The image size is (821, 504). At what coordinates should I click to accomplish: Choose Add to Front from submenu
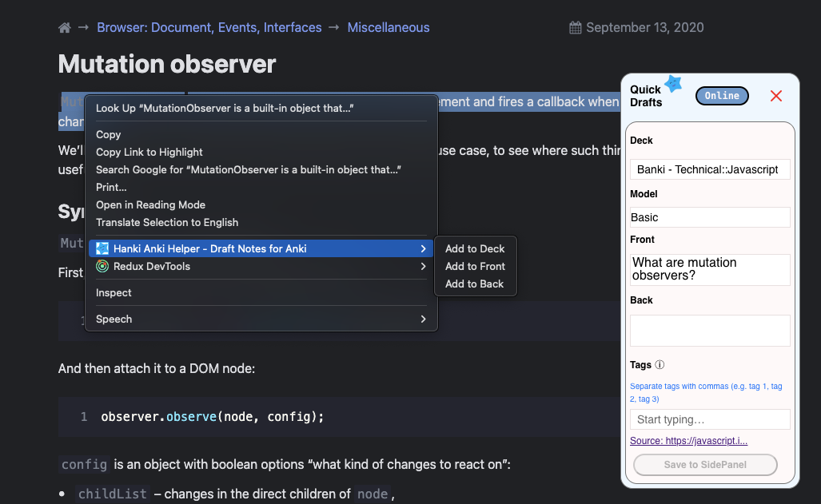(x=475, y=267)
